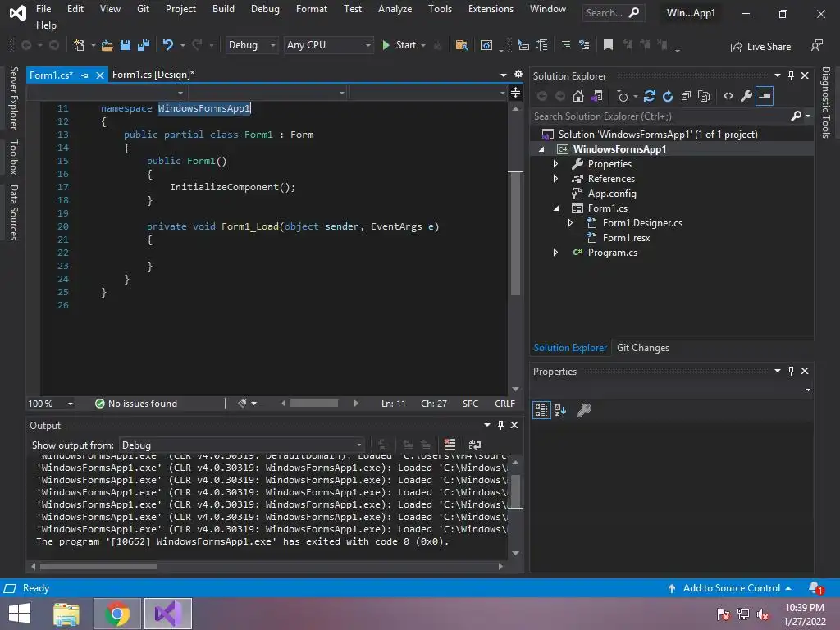The image size is (840, 630).
Task: Click the Save All icon
Action: [x=143, y=46]
